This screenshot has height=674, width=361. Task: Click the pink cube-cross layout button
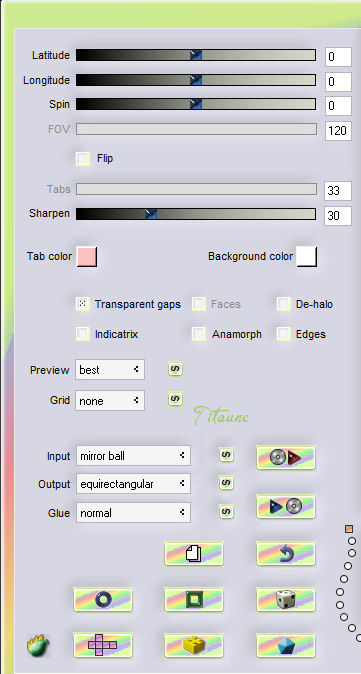click(103, 645)
